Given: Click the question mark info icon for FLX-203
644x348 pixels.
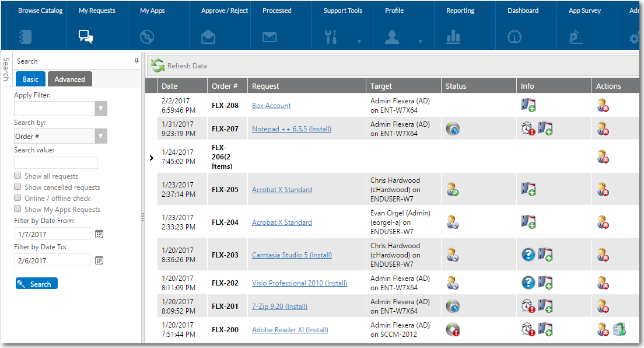Looking at the screenshot, I should point(528,255).
